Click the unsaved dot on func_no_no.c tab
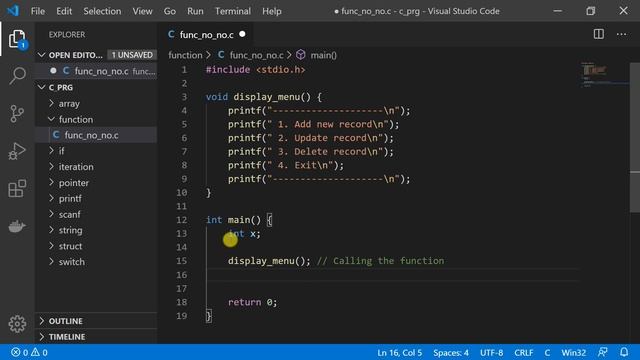This screenshot has height=360, width=640. point(242,34)
